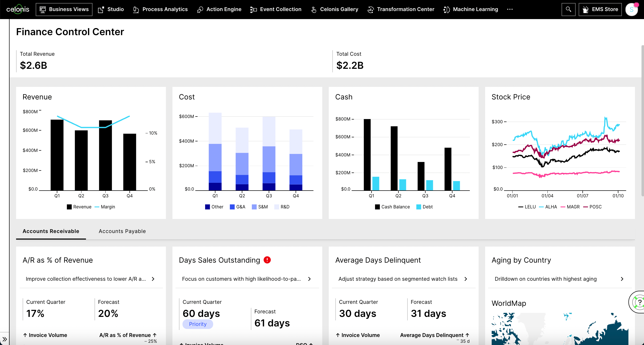Image resolution: width=644 pixels, height=345 pixels.
Task: Toggle Revenue legend swatch in Revenue chart
Action: [69, 207]
